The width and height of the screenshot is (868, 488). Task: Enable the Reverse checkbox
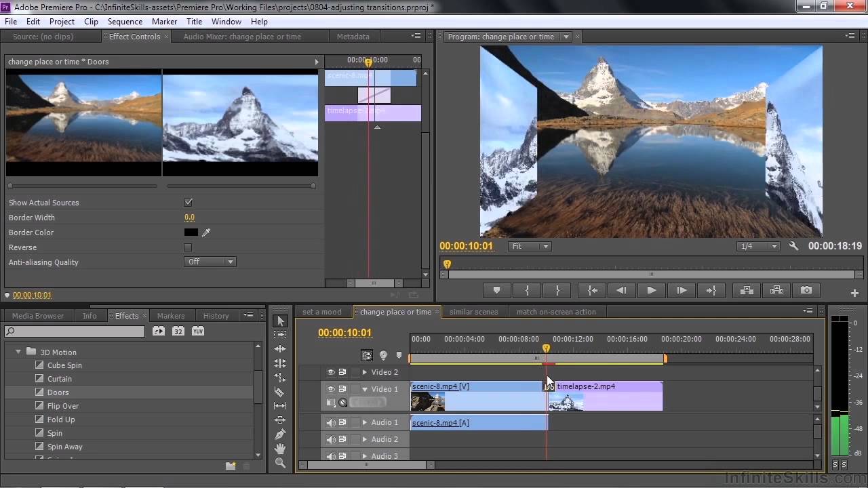click(188, 247)
